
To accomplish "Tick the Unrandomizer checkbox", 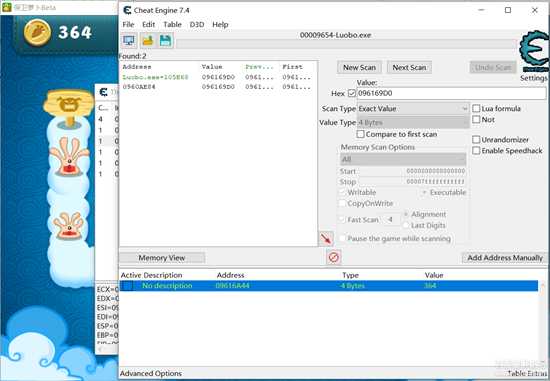I will pyautogui.click(x=476, y=140).
